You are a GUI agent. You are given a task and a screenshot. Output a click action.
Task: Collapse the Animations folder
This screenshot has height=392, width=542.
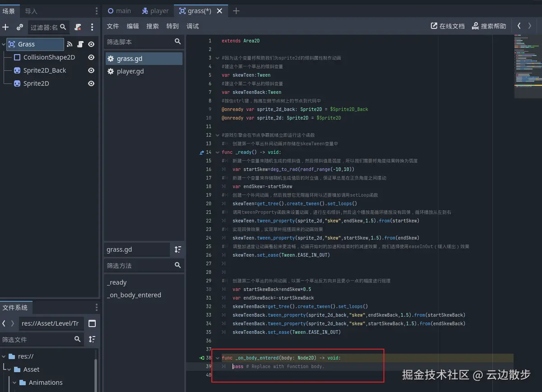coord(14,383)
